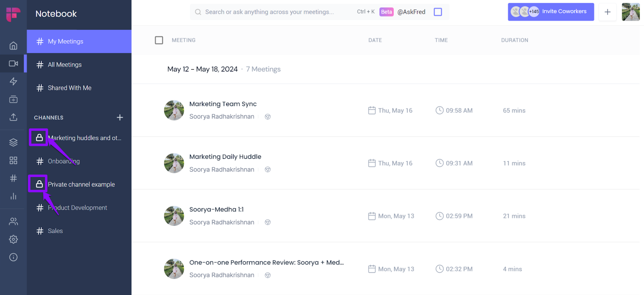Image resolution: width=644 pixels, height=295 pixels.
Task: Open the settings gear icon
Action: pos(13,240)
